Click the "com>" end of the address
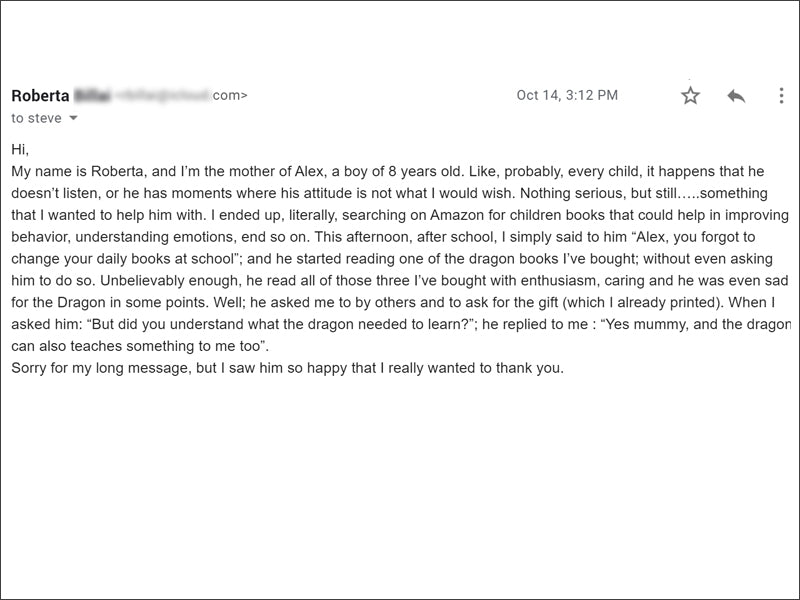 tap(230, 95)
